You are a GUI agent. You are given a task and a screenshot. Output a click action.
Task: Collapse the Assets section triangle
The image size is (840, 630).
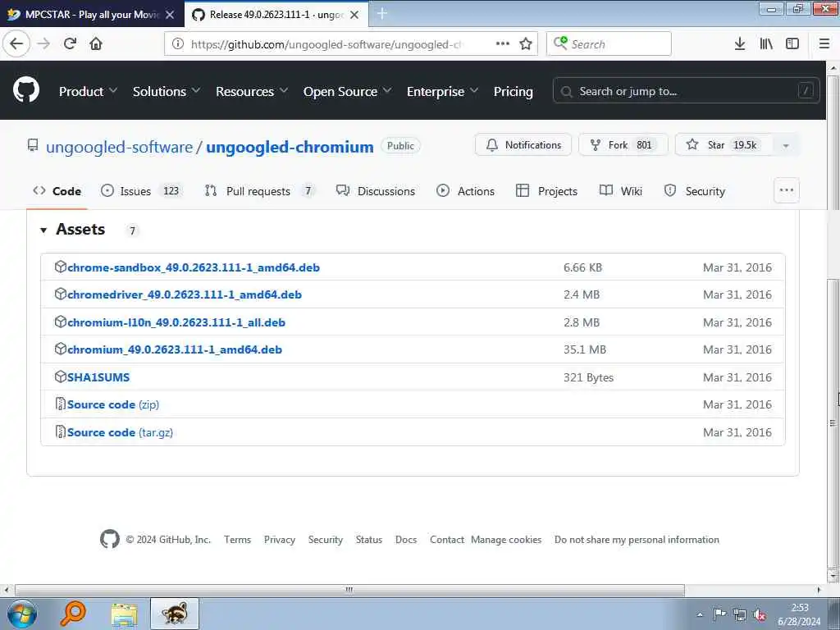(x=43, y=231)
